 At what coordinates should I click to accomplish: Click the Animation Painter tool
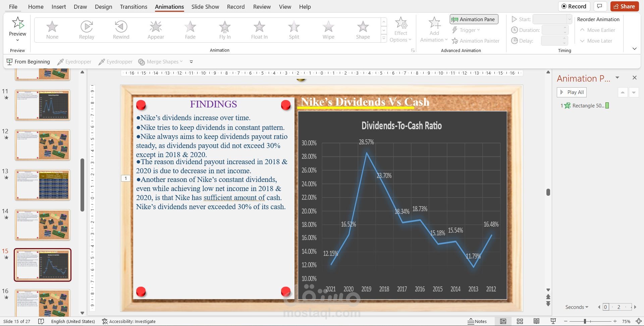476,41
